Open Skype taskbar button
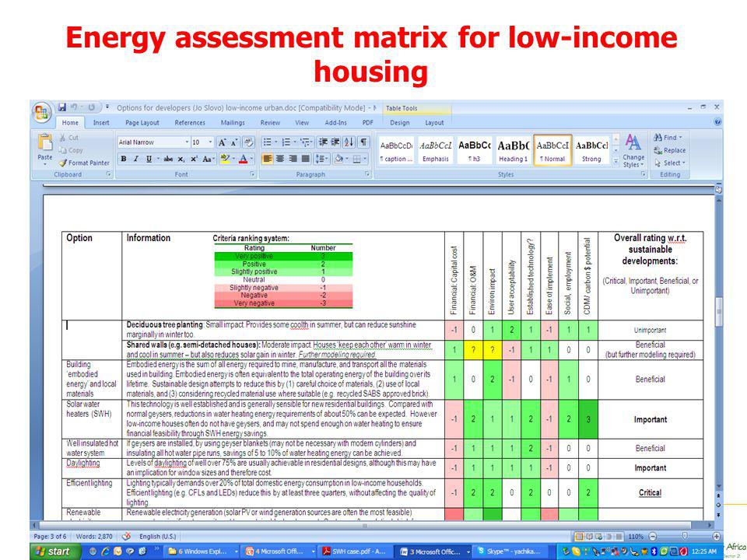Screen dimensions: 747x560 pyautogui.click(x=510, y=551)
